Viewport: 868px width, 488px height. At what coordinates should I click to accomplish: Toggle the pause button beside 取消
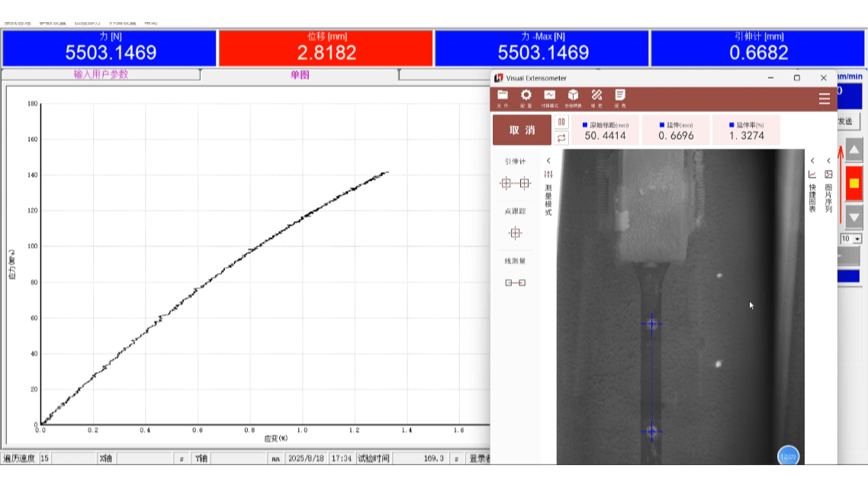pyautogui.click(x=561, y=122)
